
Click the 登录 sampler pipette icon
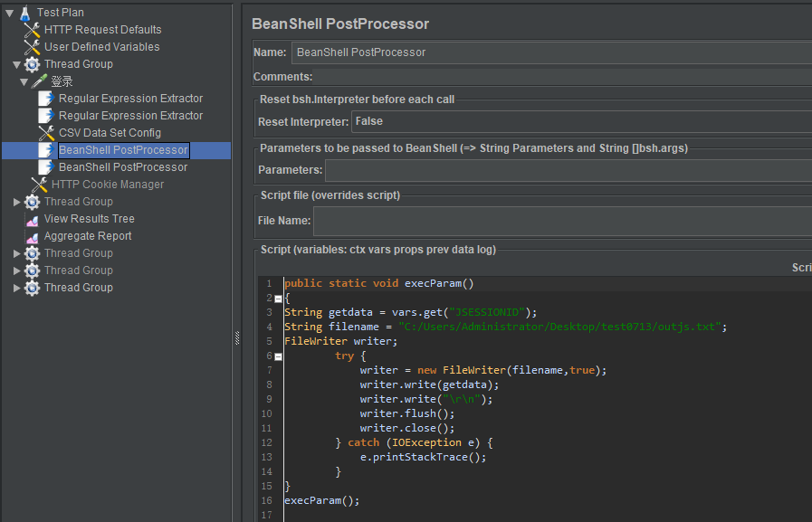39,81
